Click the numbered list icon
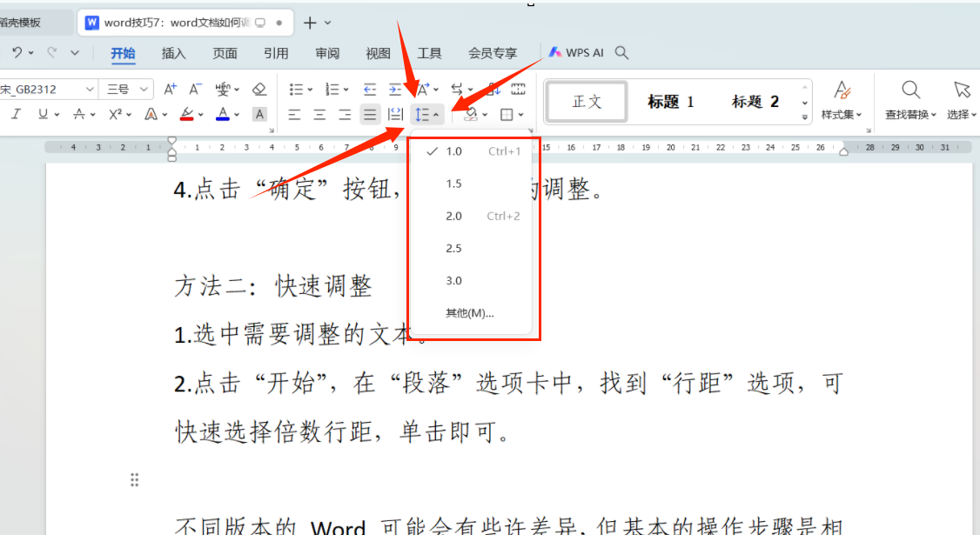 click(x=332, y=90)
